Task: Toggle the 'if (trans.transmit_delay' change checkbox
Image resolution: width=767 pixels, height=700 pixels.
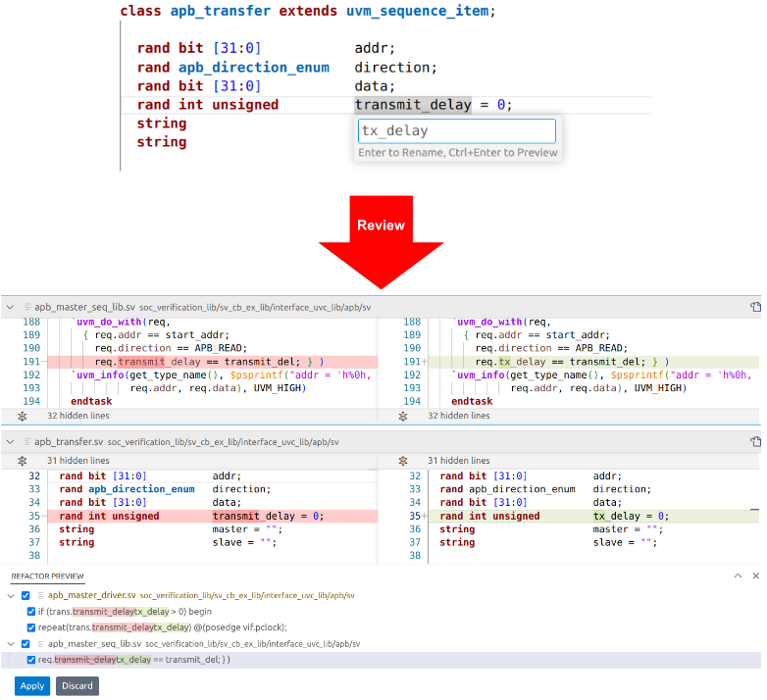Action: 31,612
